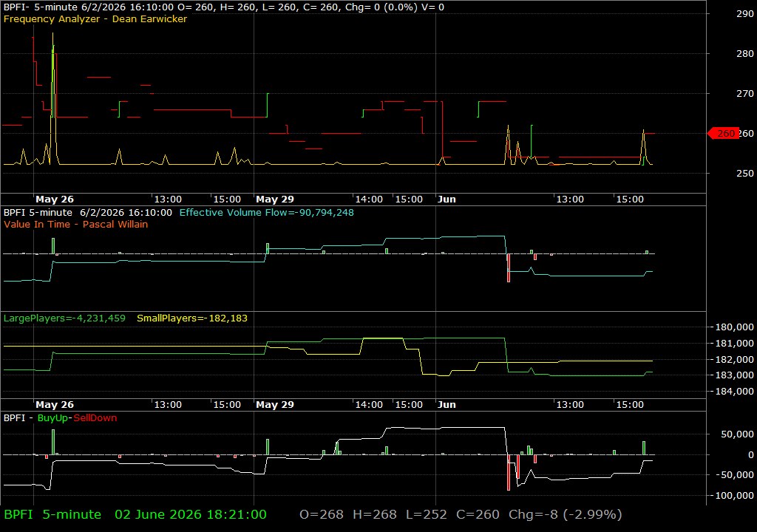The height and width of the screenshot is (532, 757).
Task: Click the -180,000 axis value
Action: pyautogui.click(x=733, y=327)
